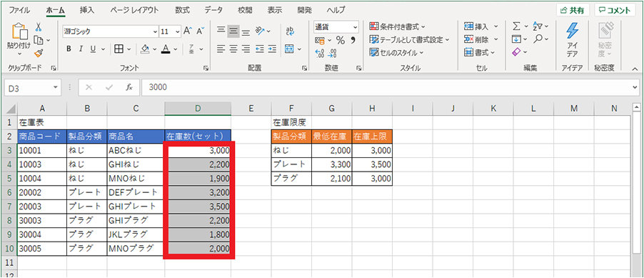Toggle middle vertical alignment
Screen dimensions: 644x278
[233, 31]
